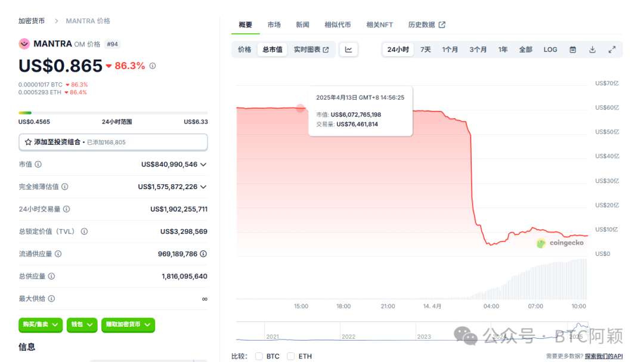Click the info icon next to 最大供给
Screen dimensions: 644x362
[51, 299]
